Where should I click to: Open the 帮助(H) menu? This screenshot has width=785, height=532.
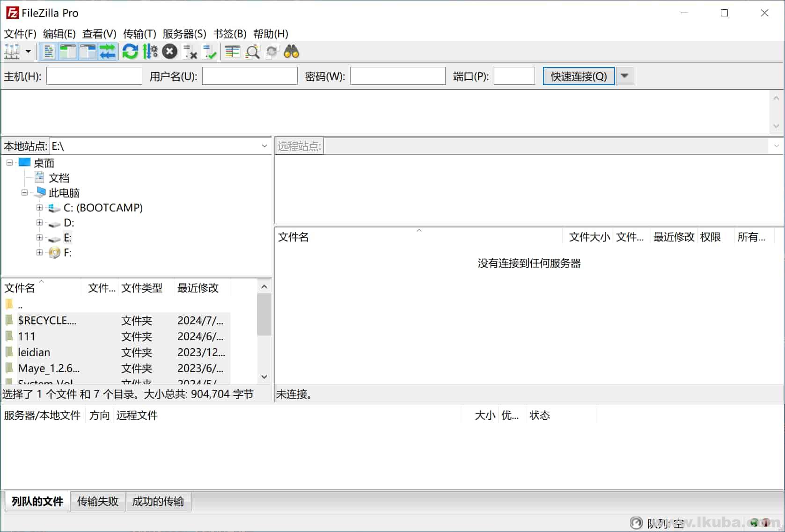tap(271, 34)
